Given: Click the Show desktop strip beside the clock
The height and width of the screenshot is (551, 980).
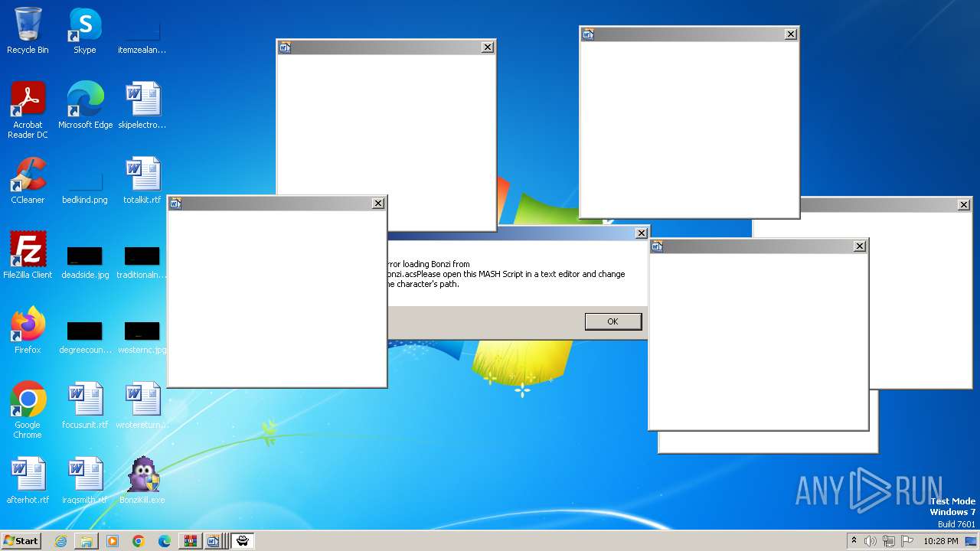Looking at the screenshot, I should click(972, 541).
